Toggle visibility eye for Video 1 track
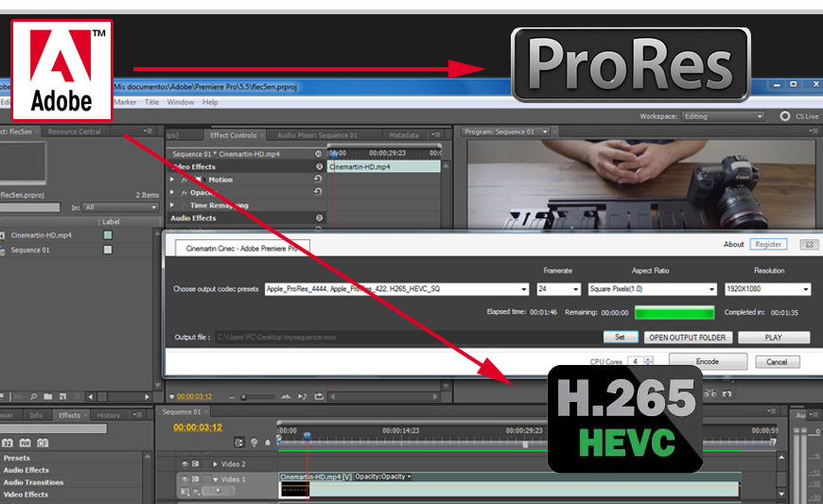 (184, 479)
